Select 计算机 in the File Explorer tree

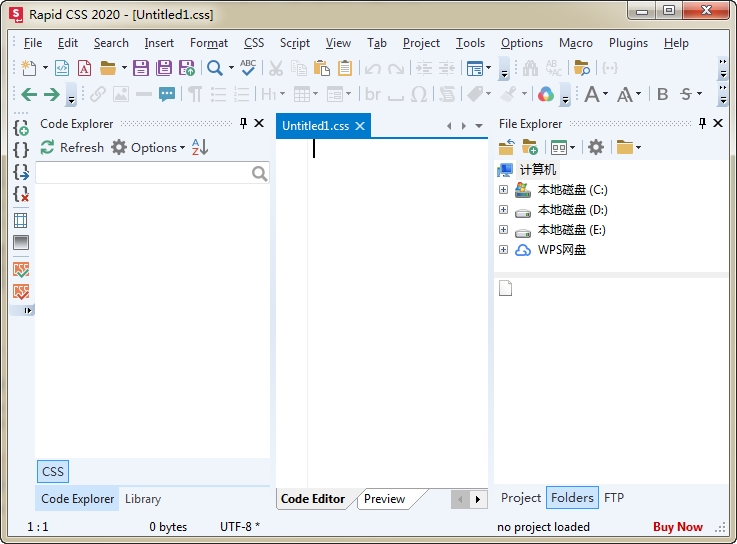(x=538, y=170)
